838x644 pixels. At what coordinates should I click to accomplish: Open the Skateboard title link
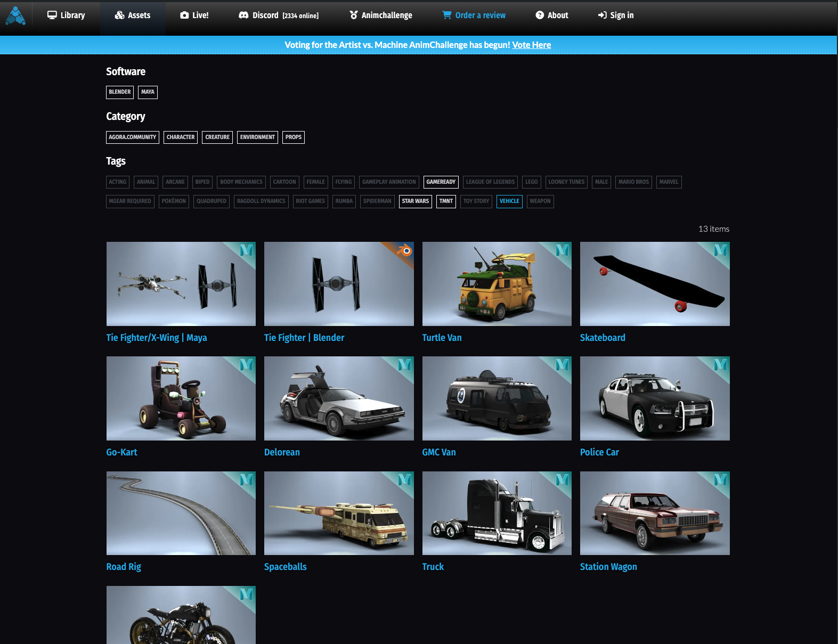coord(603,338)
